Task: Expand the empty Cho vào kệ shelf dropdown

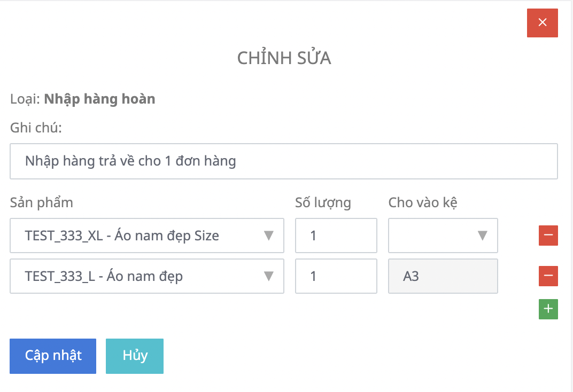Action: 443,235
